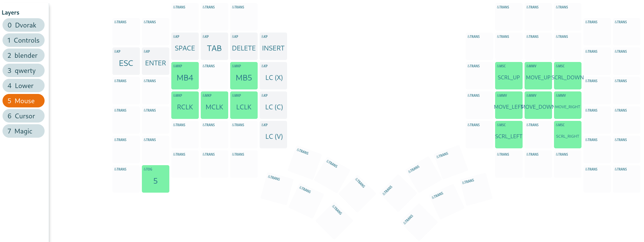Open the Magic layer
644x242 pixels.
(x=24, y=131)
